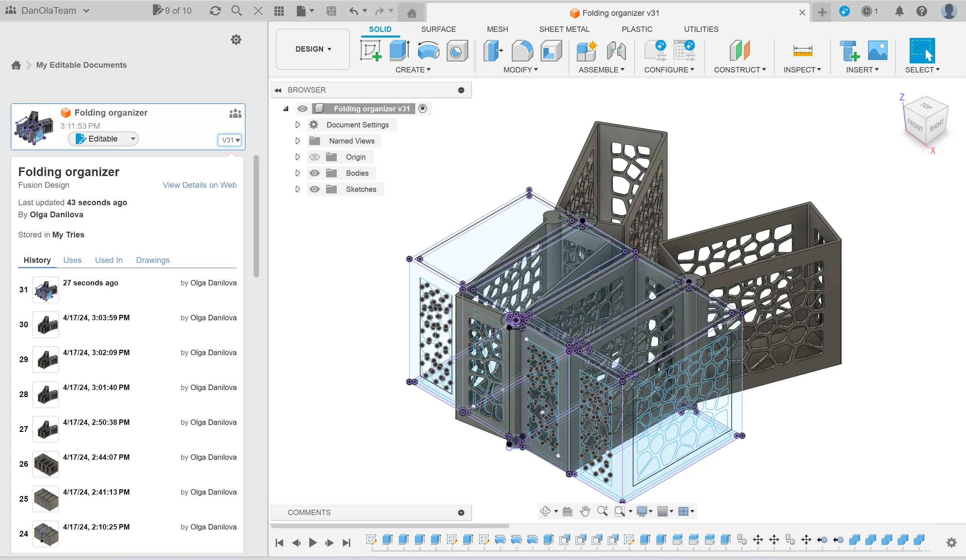This screenshot has width=966, height=560.
Task: Select the Pan hand tool
Action: (585, 511)
